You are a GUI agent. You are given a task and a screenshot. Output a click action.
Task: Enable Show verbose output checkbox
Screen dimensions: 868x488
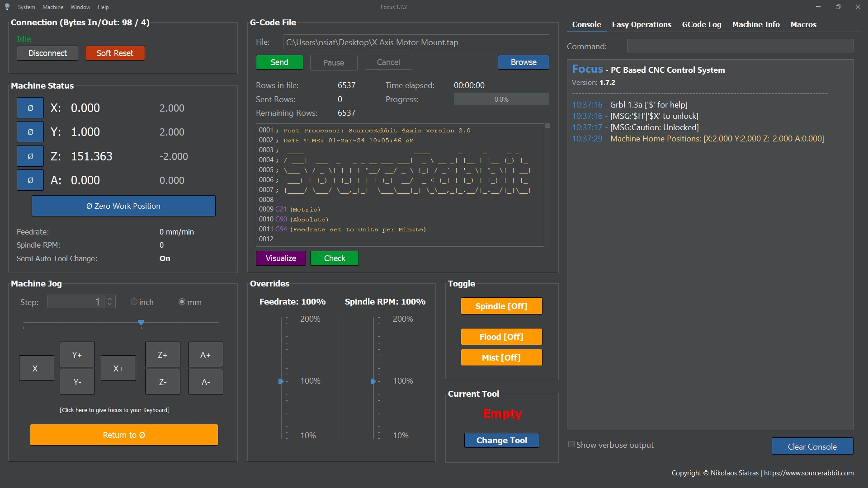coord(571,445)
